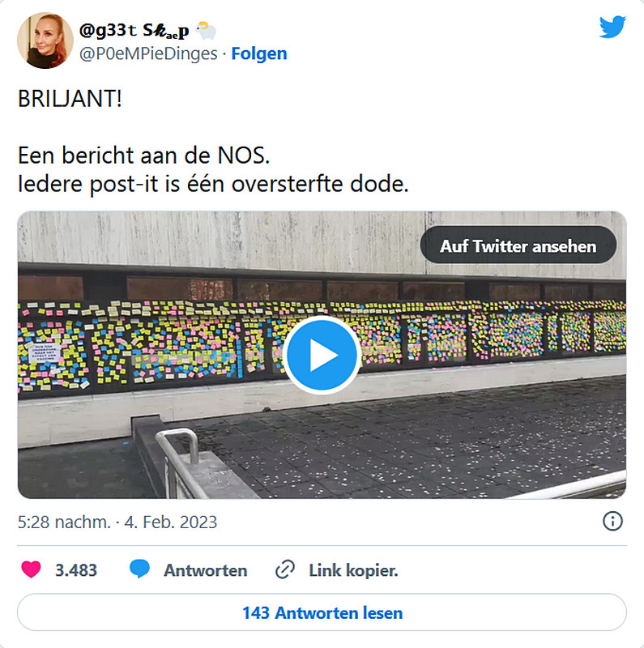
Task: Click the chain link copy icon
Action: (x=285, y=570)
